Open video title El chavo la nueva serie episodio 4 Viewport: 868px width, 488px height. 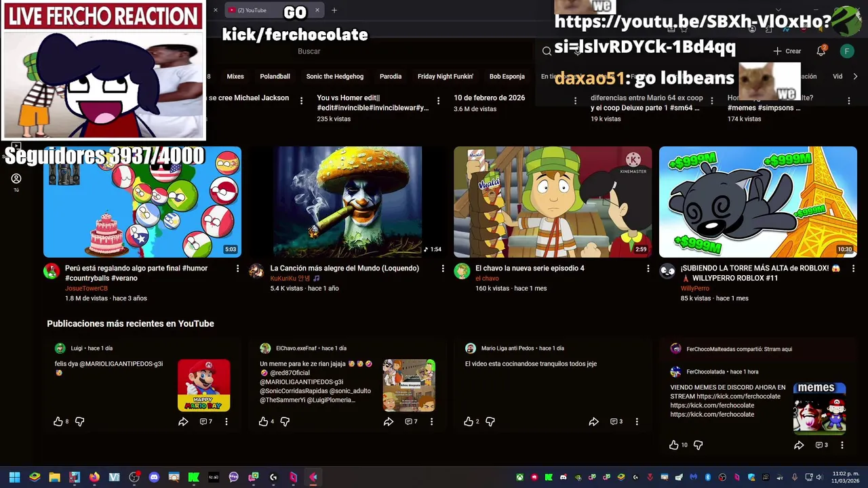(530, 268)
